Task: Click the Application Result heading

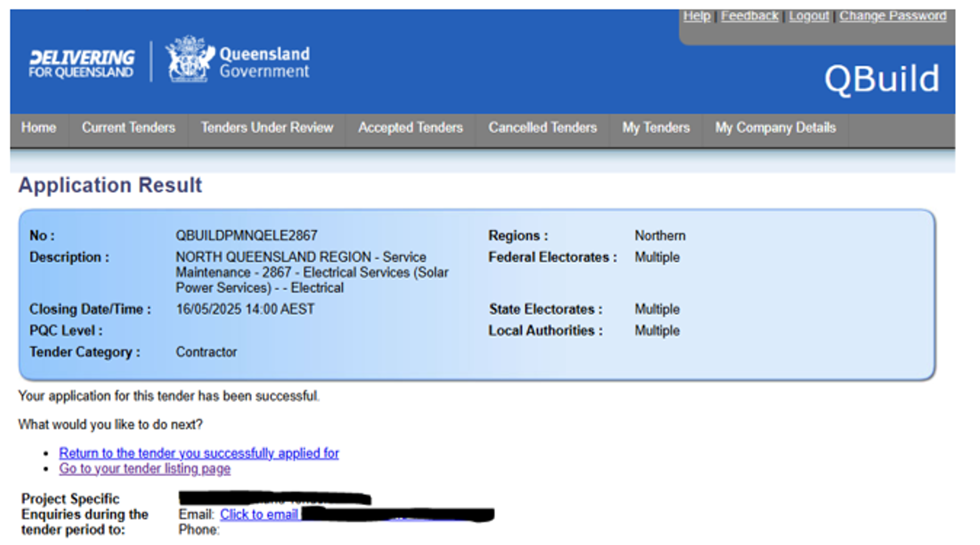Action: (x=110, y=185)
